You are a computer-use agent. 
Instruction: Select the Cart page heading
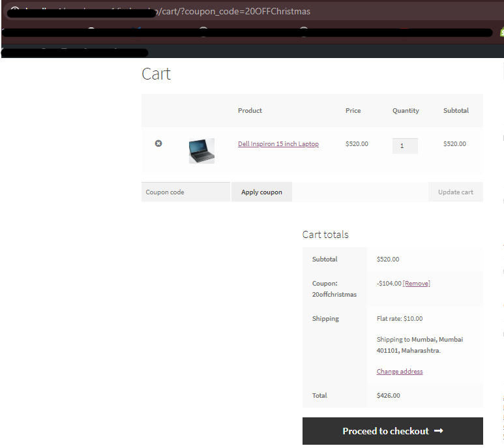(156, 74)
